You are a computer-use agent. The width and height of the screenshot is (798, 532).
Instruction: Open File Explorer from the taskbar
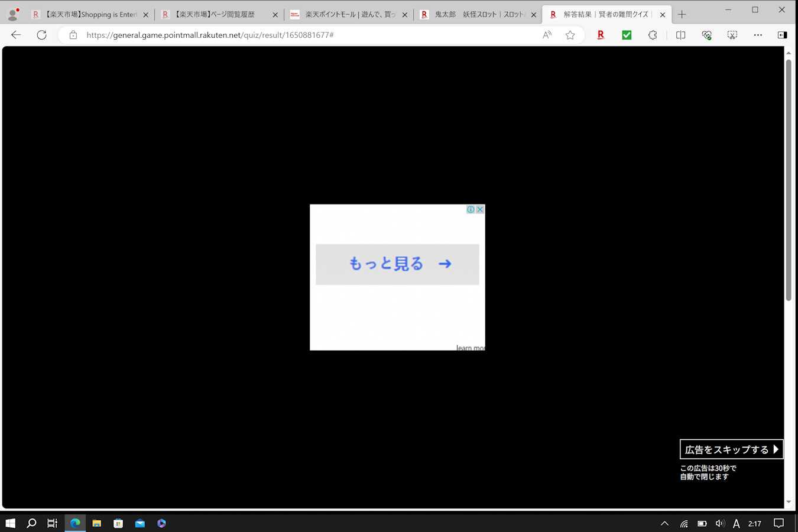pyautogui.click(x=97, y=523)
